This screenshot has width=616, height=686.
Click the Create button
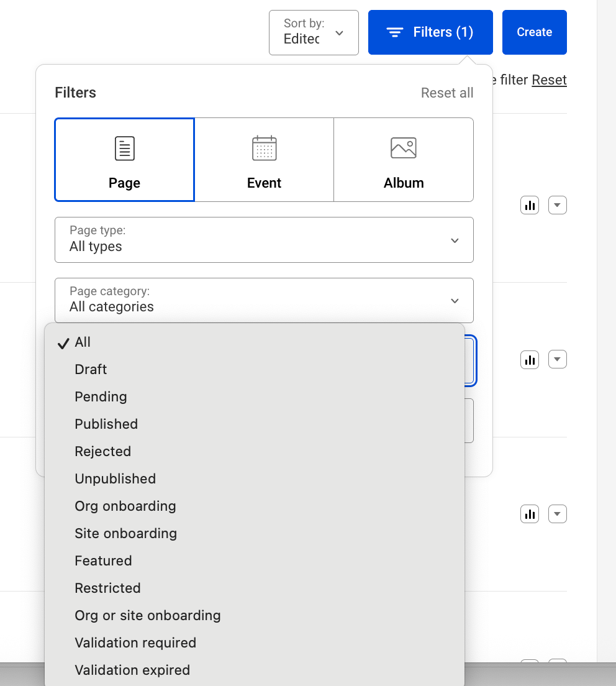tap(534, 32)
